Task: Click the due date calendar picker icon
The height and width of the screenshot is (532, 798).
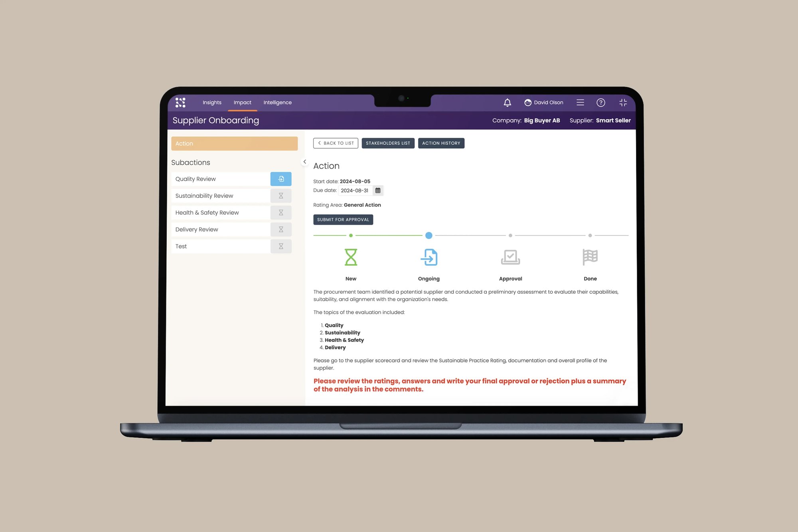Action: pos(378,190)
